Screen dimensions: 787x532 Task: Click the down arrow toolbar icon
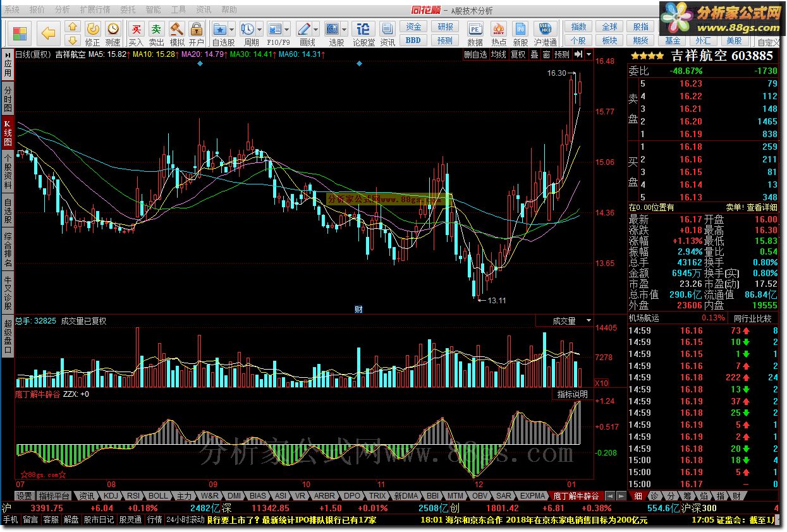tap(73, 40)
